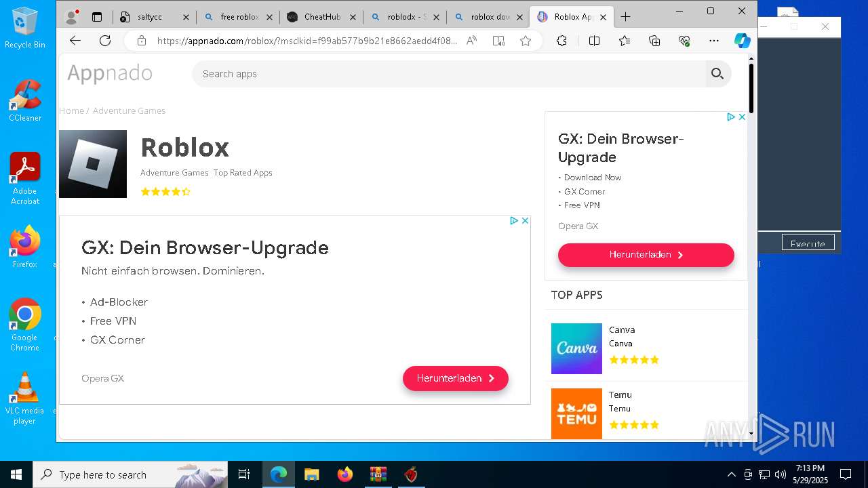Click the Home breadcrumb link
The width and height of the screenshot is (868, 488).
click(x=71, y=110)
